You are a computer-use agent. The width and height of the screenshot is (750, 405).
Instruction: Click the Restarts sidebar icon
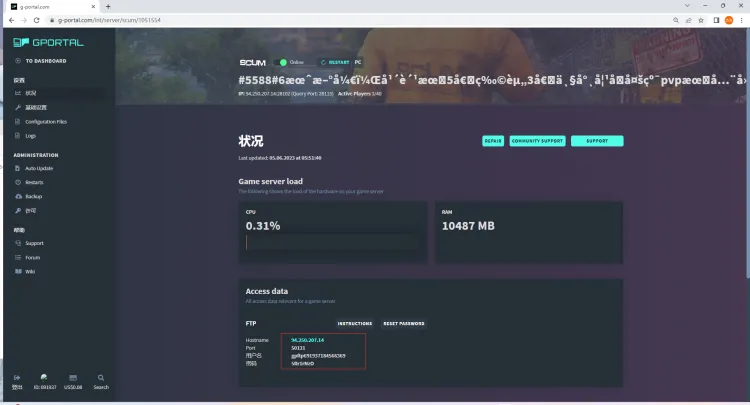coord(17,182)
